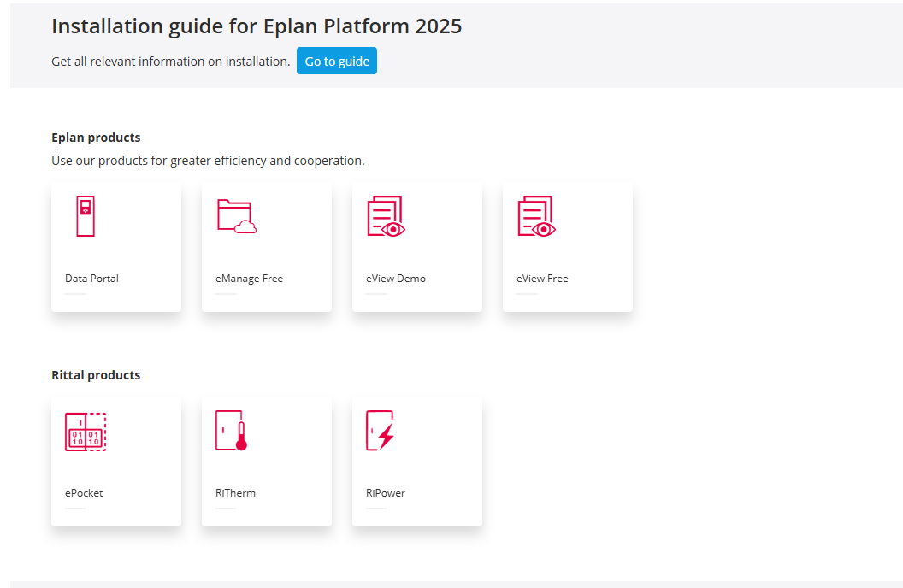Select the RiPower product tile

coord(416,461)
